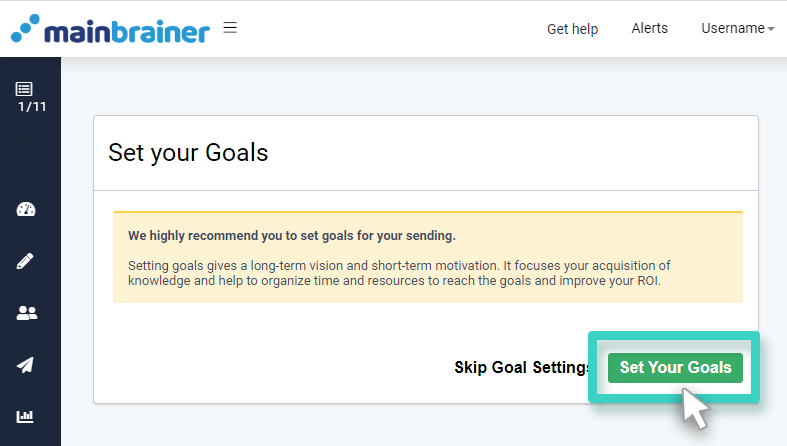Open the bar chart statistics icon
Screen dimensions: 787x446
click(26, 417)
